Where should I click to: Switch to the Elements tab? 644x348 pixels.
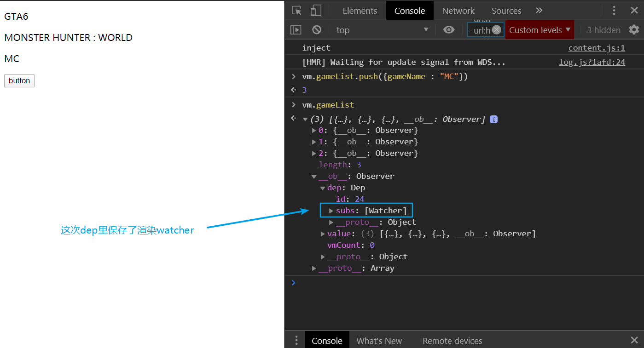click(360, 11)
